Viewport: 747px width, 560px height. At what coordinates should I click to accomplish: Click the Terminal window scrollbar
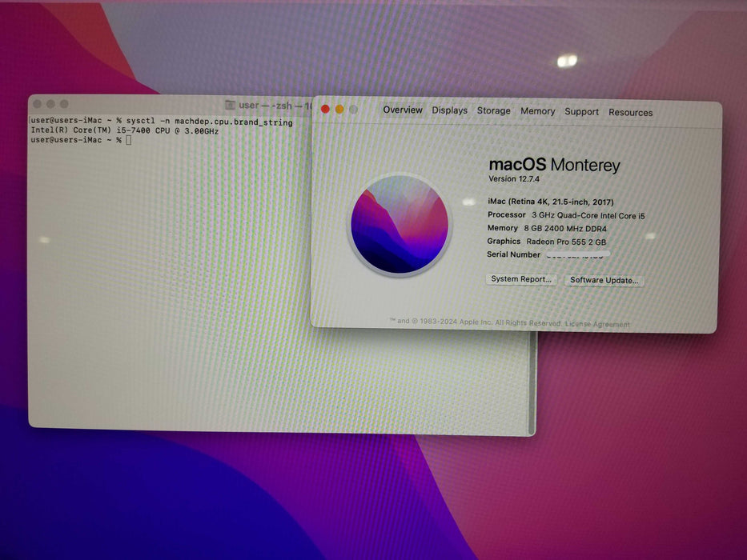point(532,383)
